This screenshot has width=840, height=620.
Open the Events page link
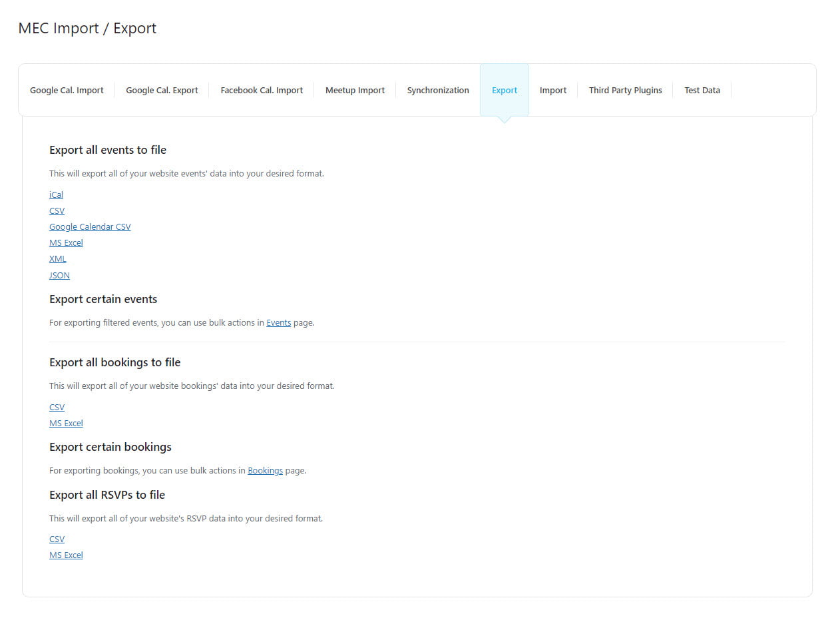point(278,323)
